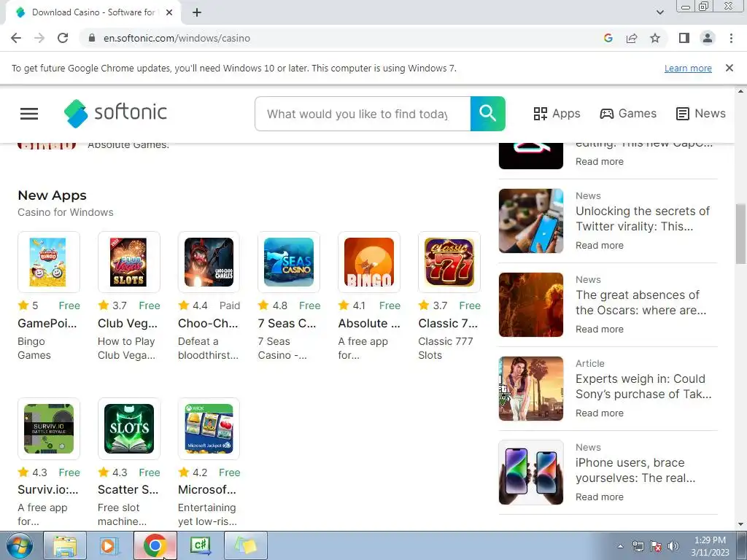Open Twitter virality article thumbnail
The height and width of the screenshot is (560, 747).
click(531, 221)
